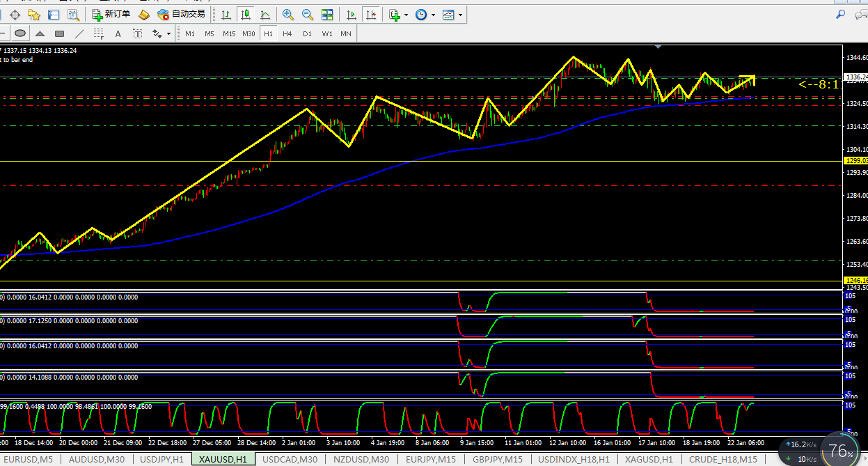
Task: Click the chart shift triangle marker atop chart
Action: coord(658,47)
